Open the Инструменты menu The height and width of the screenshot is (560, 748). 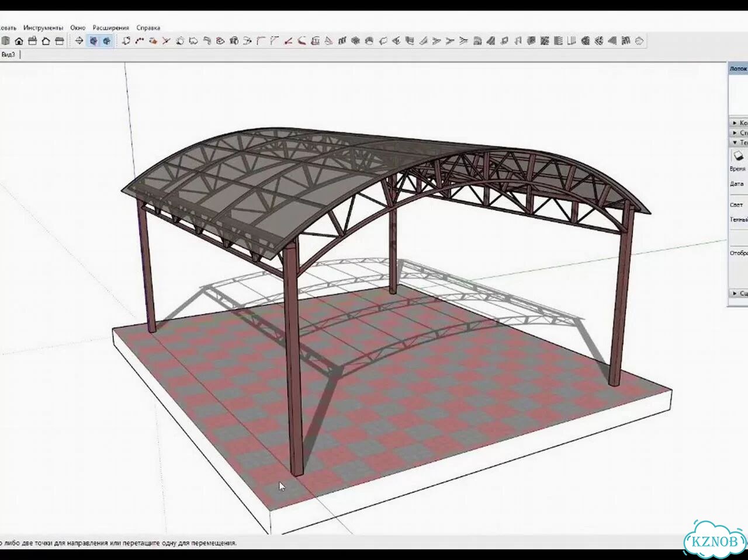[x=43, y=27]
